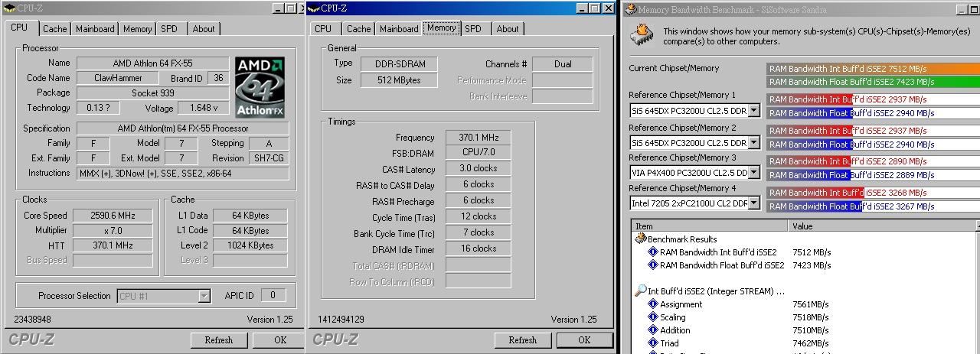
Task: Click the Level 2 cache value 1024 KBytes
Action: pyautogui.click(x=250, y=245)
